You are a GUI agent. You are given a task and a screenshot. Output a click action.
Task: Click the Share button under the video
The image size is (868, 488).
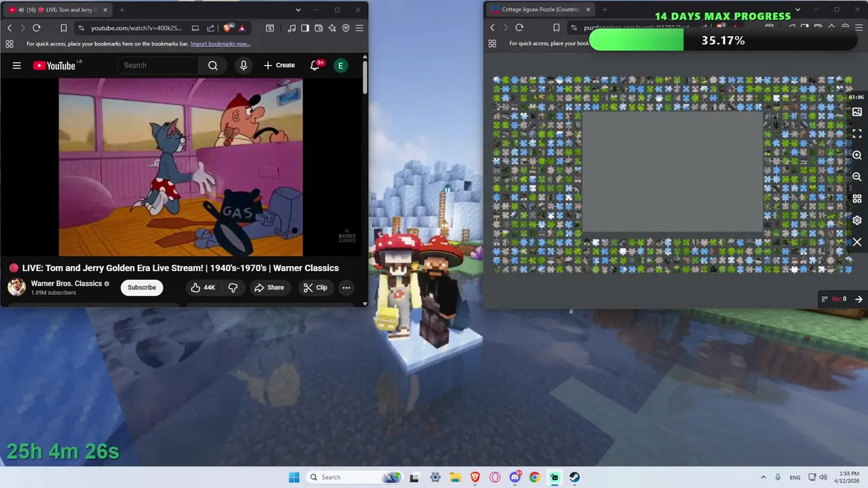point(269,287)
